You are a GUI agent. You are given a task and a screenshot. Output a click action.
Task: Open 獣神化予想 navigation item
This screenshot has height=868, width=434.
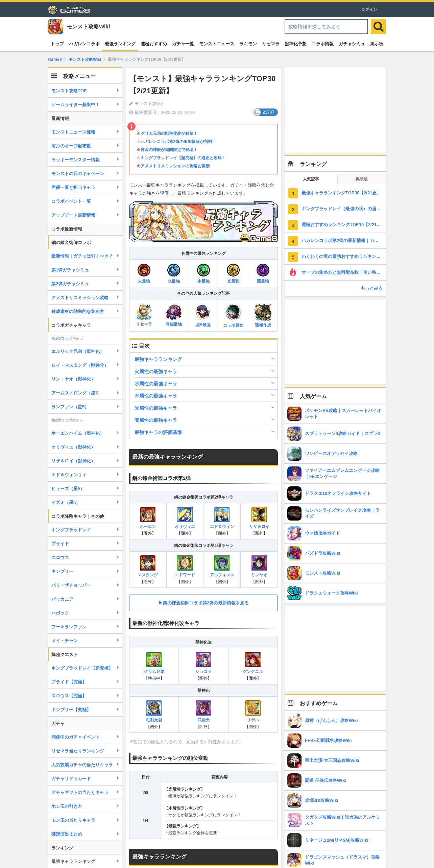click(295, 44)
